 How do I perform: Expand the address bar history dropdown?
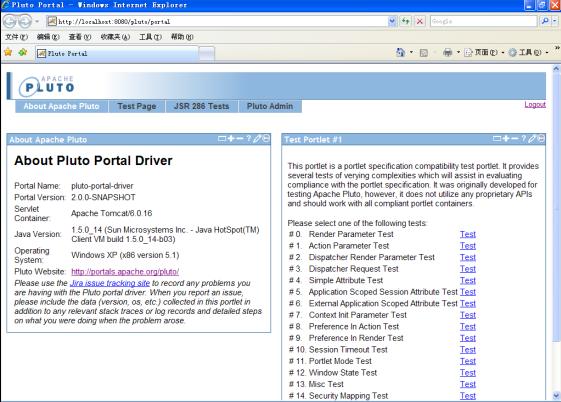[392, 21]
